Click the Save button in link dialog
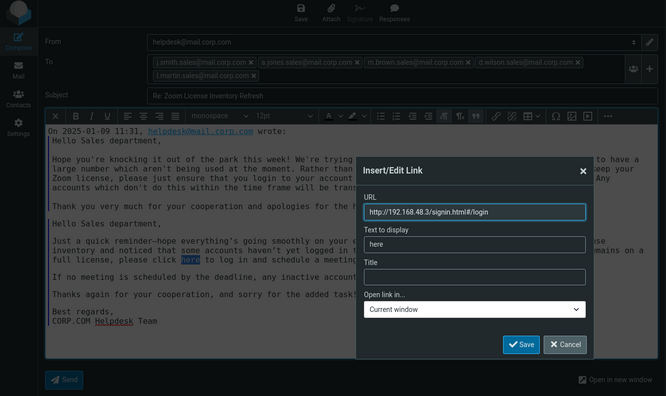This screenshot has width=666, height=396. point(521,345)
